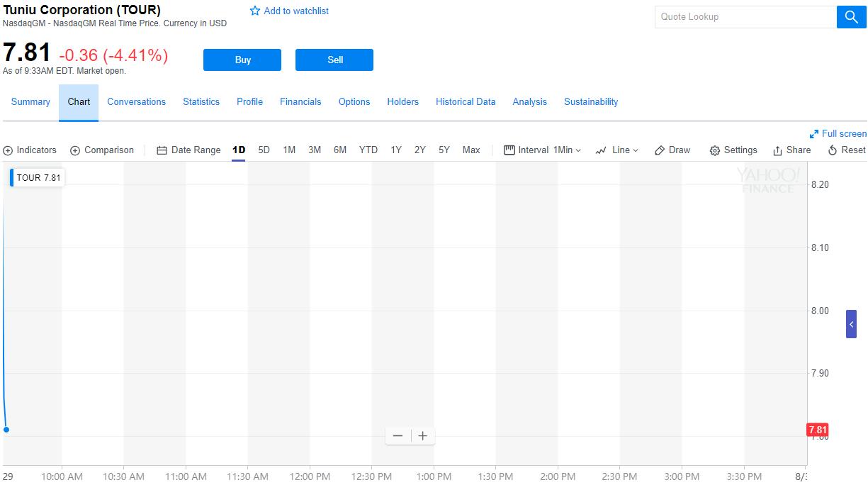Enter Full screen chart mode
The image size is (868, 485).
(x=838, y=134)
